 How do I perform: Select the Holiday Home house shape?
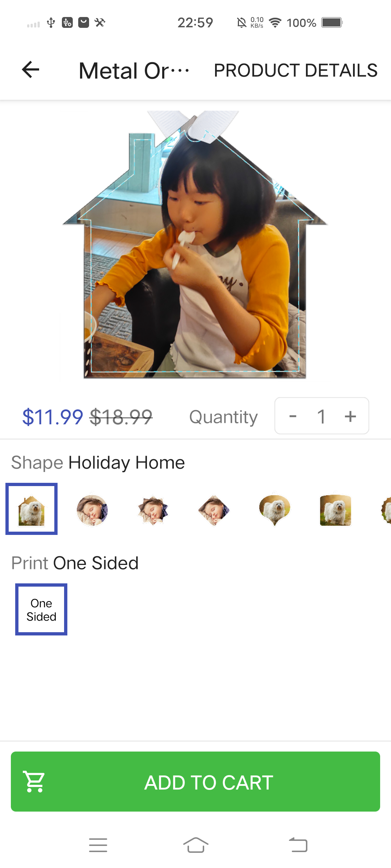pyautogui.click(x=31, y=509)
